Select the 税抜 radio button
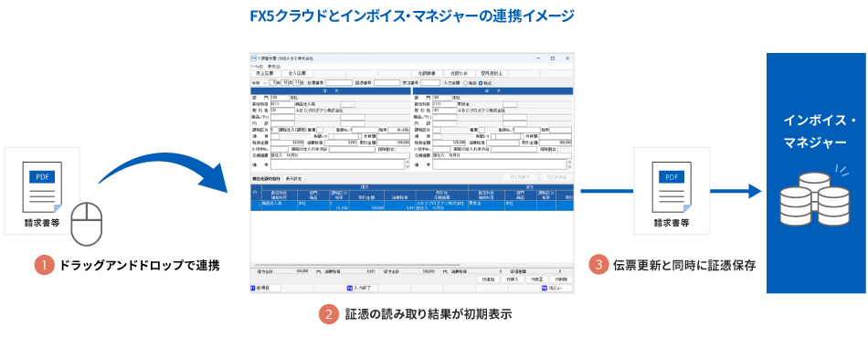868x338 pixels. coord(465,83)
